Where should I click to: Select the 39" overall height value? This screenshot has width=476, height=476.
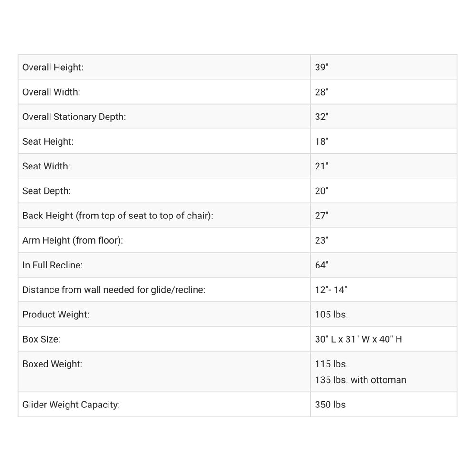[x=322, y=68]
